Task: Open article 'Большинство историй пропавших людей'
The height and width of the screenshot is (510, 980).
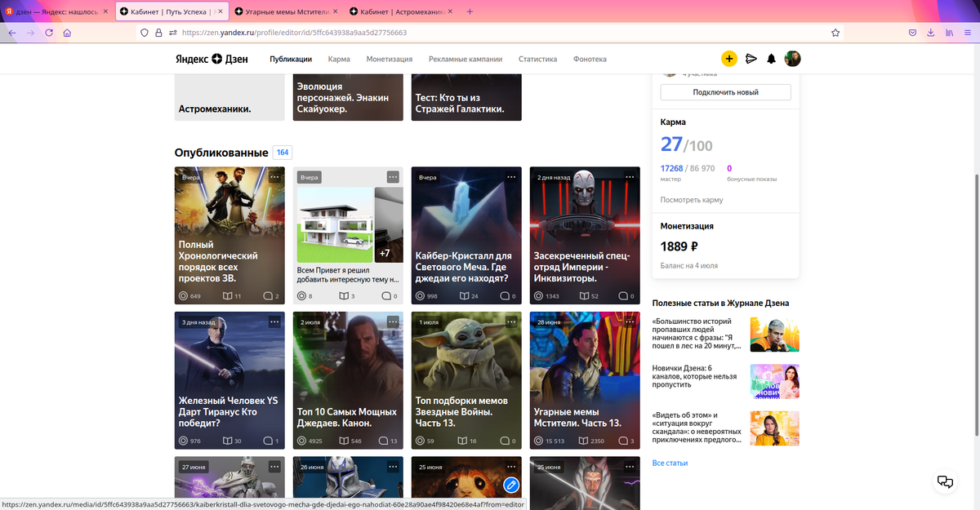Action: [725, 335]
